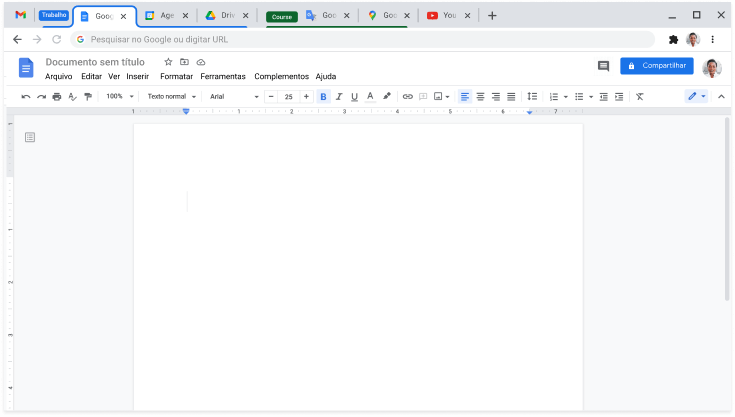Run spelling and grammar check icon
Viewport: 735px width, 417px height.
point(72,97)
